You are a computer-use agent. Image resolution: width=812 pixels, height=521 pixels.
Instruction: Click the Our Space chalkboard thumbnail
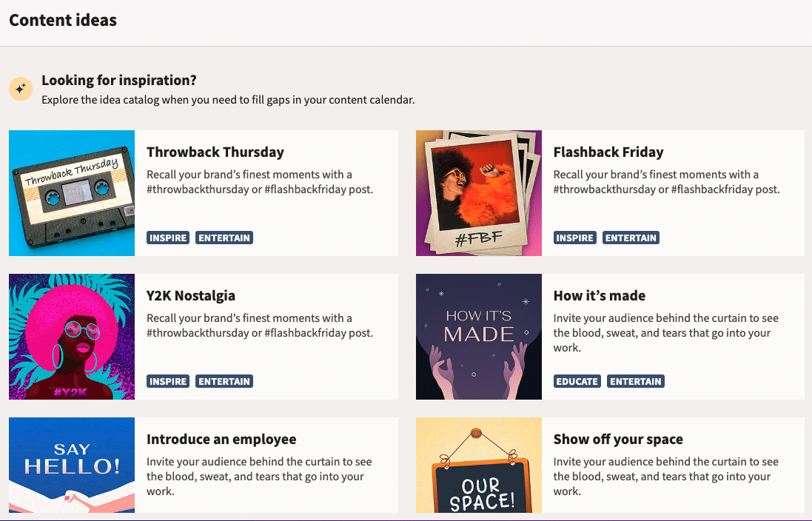click(x=479, y=465)
